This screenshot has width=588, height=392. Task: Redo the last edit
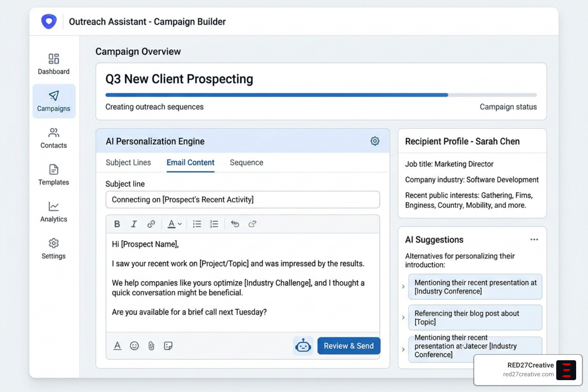252,224
